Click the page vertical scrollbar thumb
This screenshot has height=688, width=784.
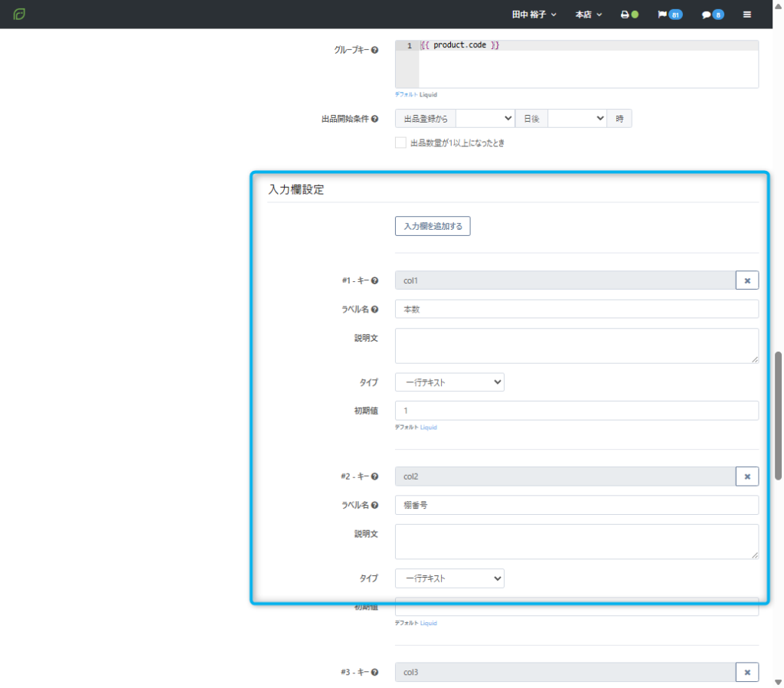click(x=778, y=416)
